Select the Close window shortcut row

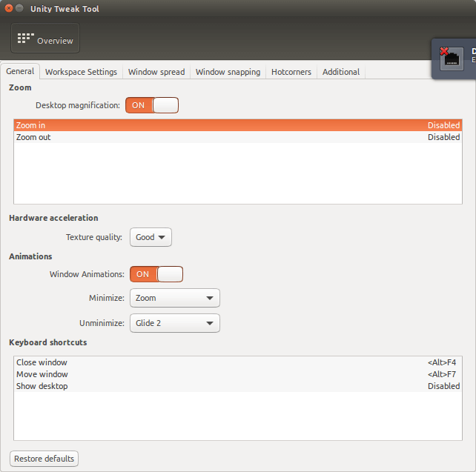[x=238, y=362]
